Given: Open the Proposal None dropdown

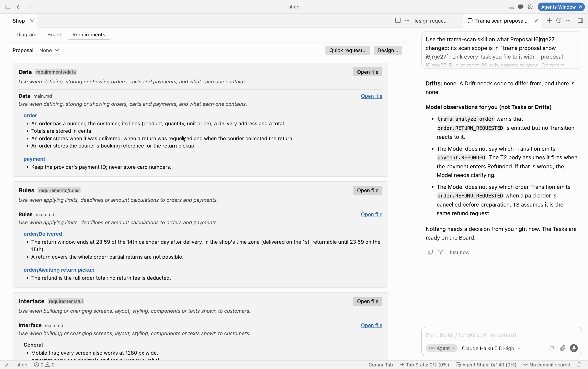Looking at the screenshot, I should tap(48, 50).
